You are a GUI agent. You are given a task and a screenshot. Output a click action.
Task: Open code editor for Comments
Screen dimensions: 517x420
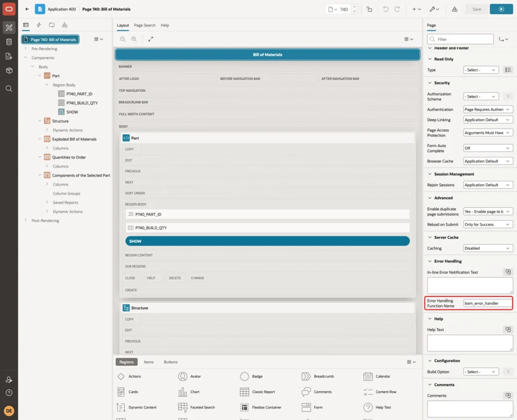point(508,396)
